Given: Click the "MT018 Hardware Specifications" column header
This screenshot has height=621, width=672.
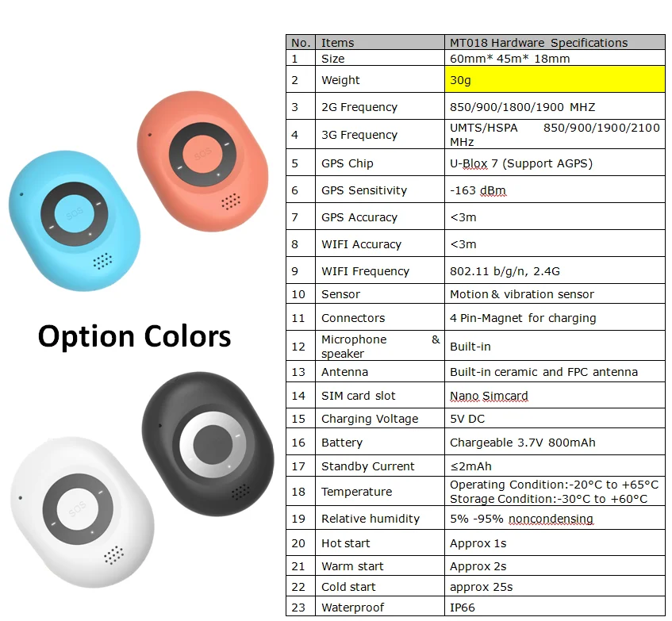Looking at the screenshot, I should pos(539,43).
